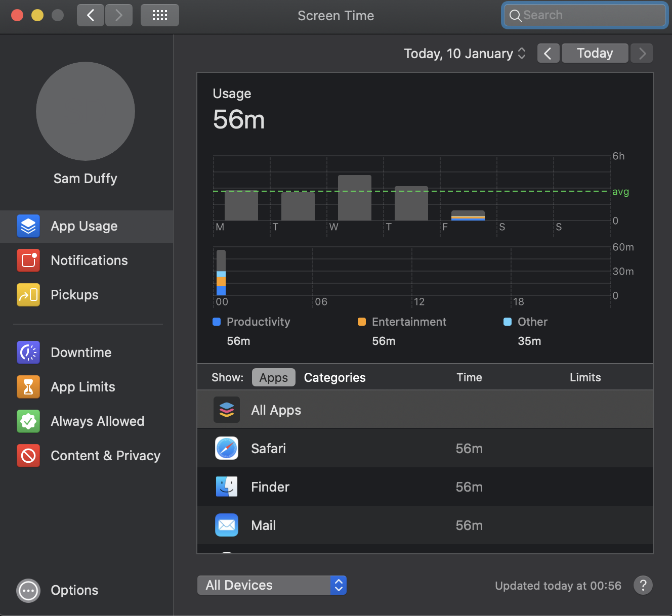Select Pickups in sidebar

tap(87, 295)
